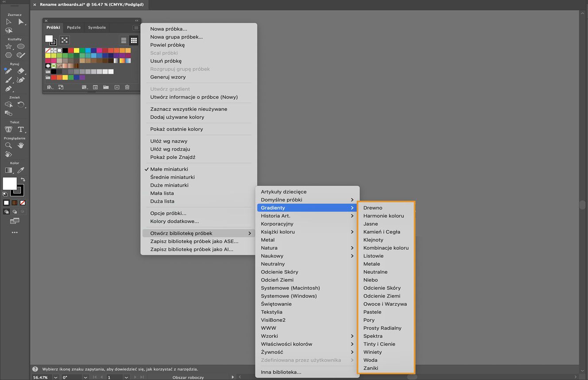Click the large white Fill box
The height and width of the screenshot is (380, 588).
point(10,183)
